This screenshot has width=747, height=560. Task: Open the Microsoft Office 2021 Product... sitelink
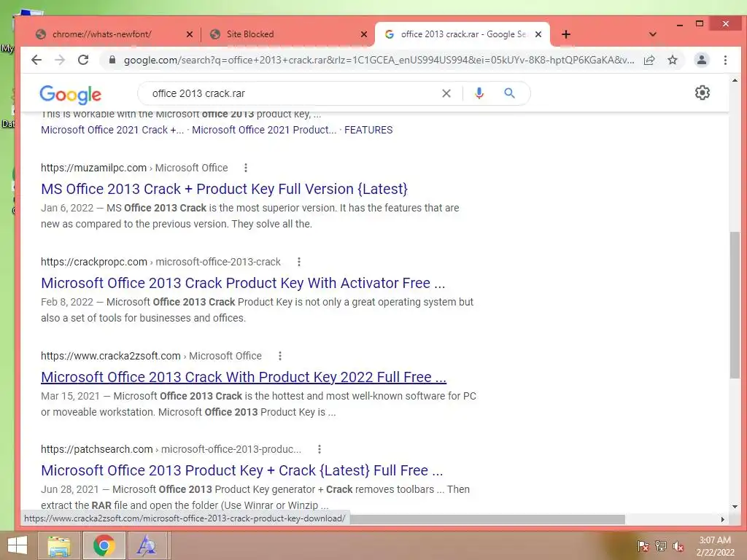(x=264, y=130)
